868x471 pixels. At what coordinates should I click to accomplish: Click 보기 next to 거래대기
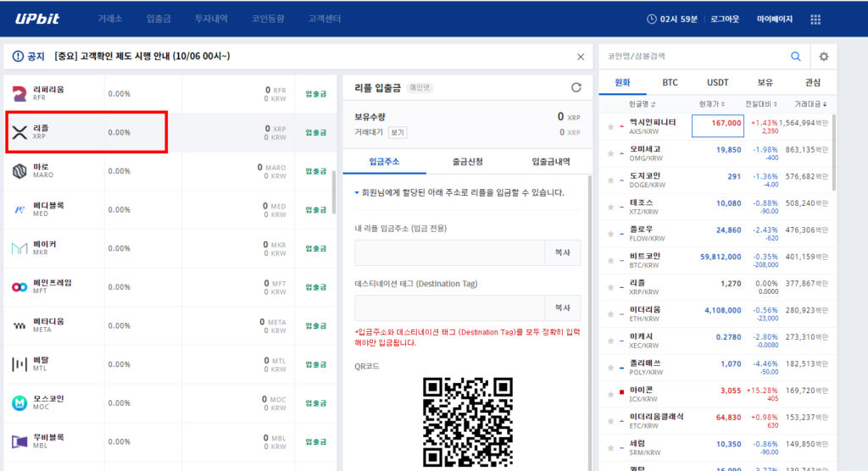(398, 132)
